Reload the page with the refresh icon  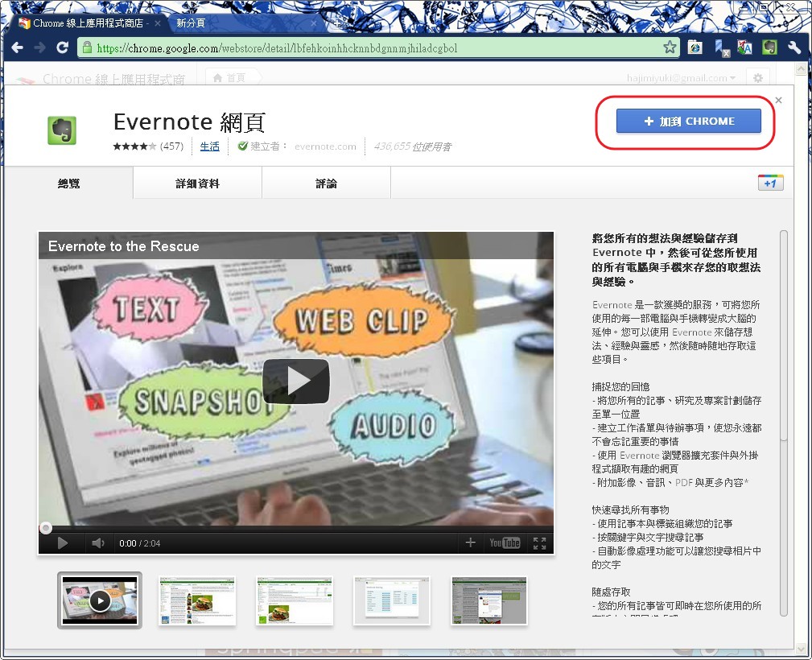click(x=63, y=48)
